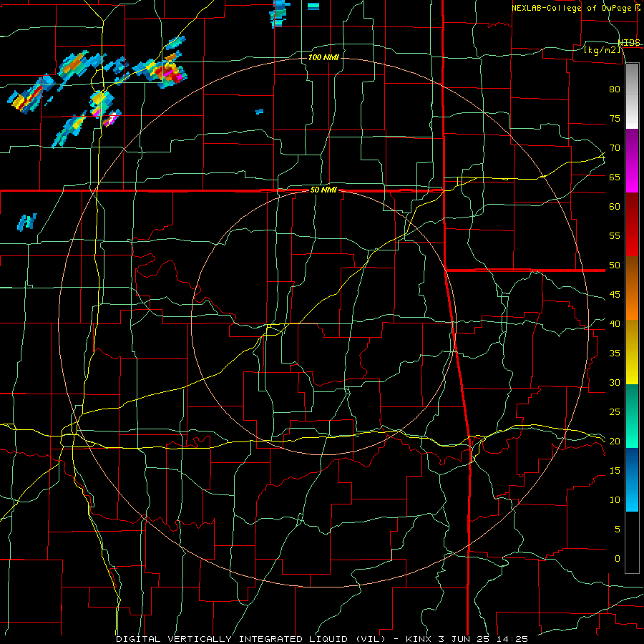The image size is (644, 644).
Task: Click the 55 value on the legend
Action: (x=615, y=235)
